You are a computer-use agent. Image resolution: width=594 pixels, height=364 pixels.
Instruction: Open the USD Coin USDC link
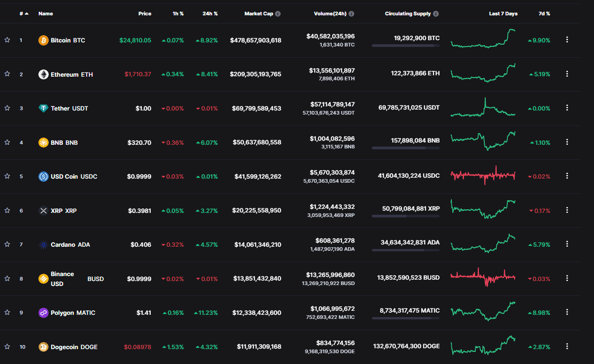pos(74,176)
